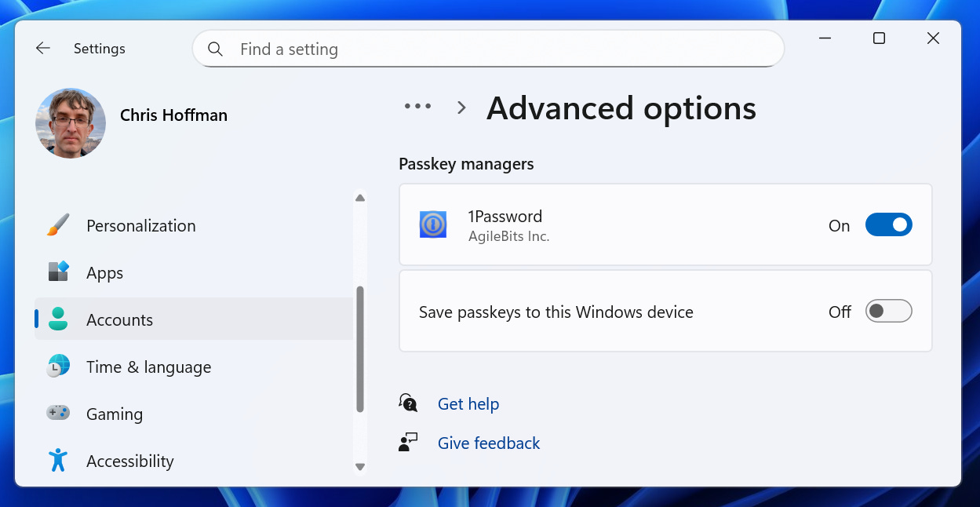
Task: Click the Personalization brush icon
Action: coord(57,225)
